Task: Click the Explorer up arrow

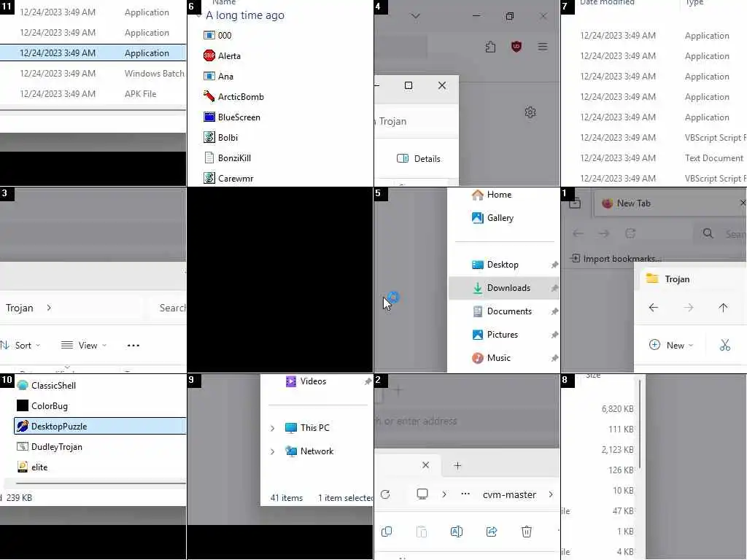Action: [723, 308]
